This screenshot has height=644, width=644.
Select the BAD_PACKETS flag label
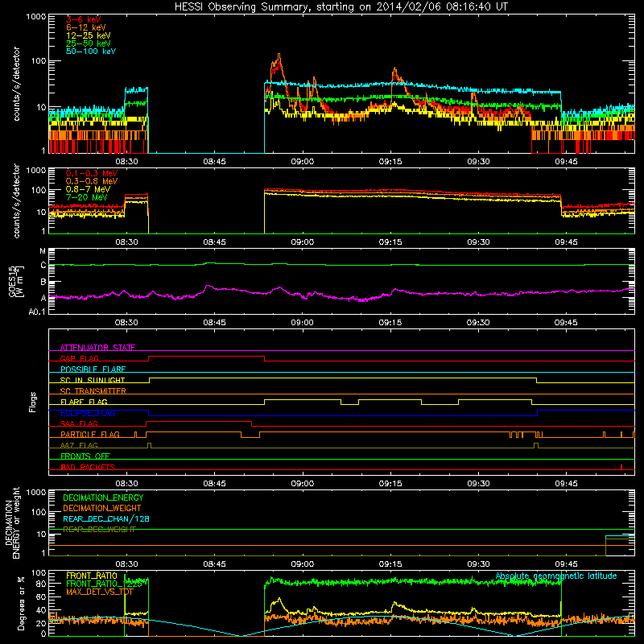click(88, 467)
